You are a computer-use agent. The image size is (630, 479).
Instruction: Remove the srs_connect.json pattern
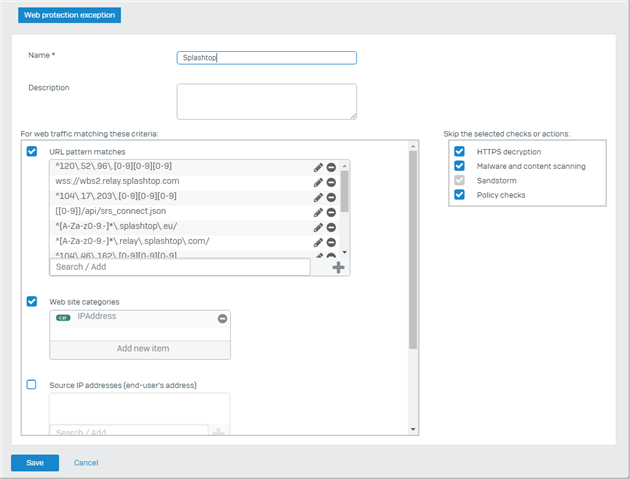(331, 212)
